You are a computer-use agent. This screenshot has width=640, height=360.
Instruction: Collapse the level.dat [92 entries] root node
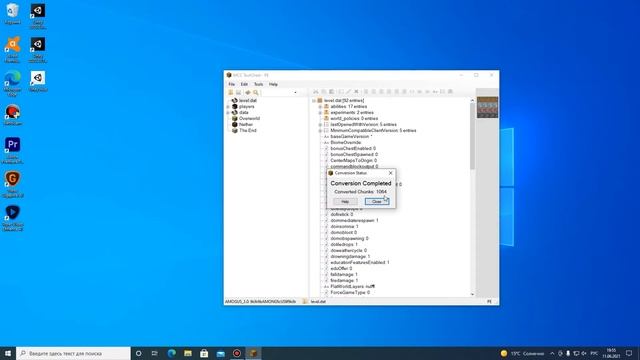pos(314,100)
